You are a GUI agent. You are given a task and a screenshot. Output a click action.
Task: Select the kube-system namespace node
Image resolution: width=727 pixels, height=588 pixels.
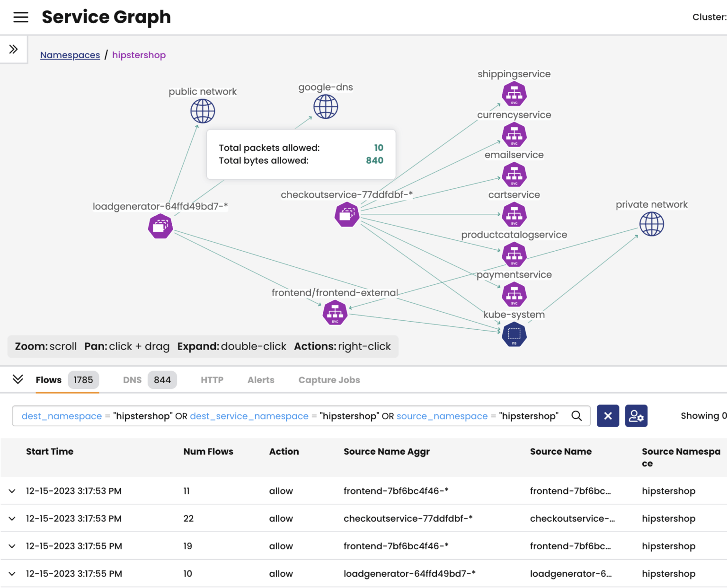[x=514, y=334]
